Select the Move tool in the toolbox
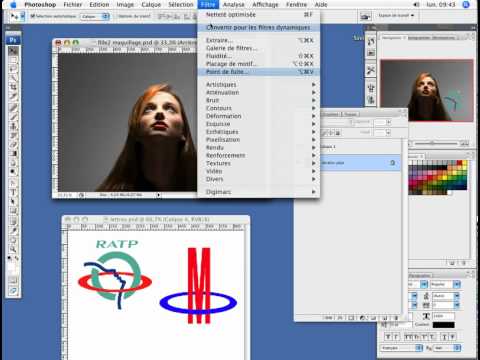 click(x=13, y=51)
